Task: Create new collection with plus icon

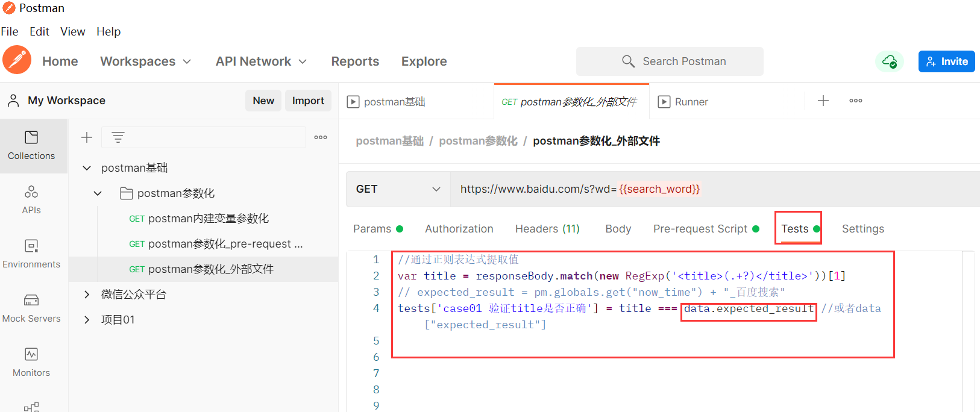Action: [x=87, y=137]
